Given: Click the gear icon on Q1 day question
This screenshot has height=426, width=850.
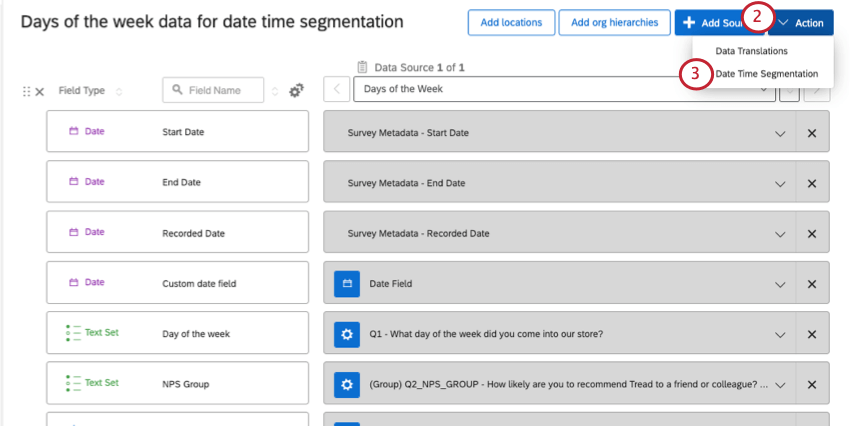Looking at the screenshot, I should (347, 334).
